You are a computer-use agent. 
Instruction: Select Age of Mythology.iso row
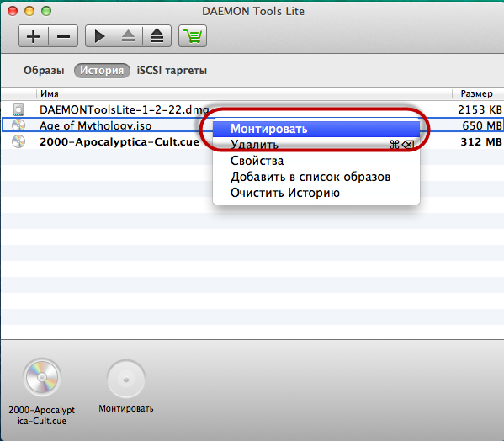point(252,125)
